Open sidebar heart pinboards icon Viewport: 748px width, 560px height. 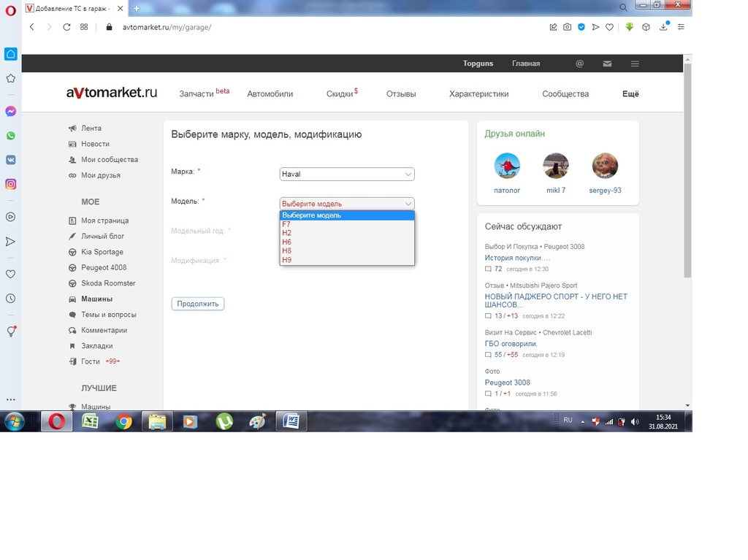10,274
